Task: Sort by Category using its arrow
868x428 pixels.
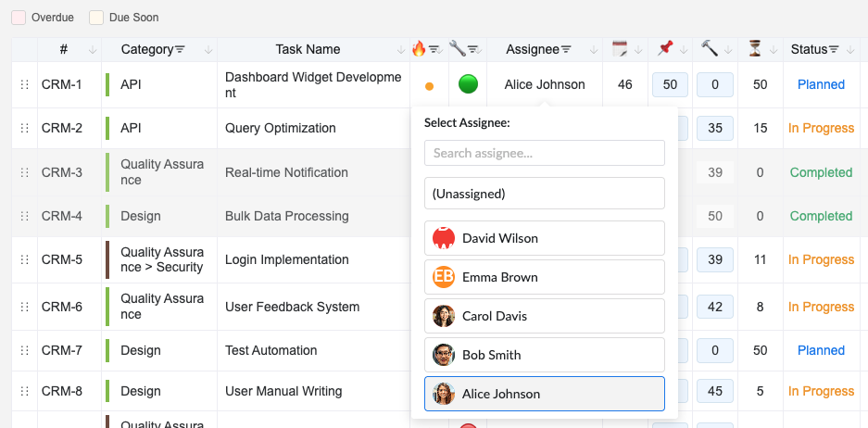Action: pyautogui.click(x=208, y=50)
